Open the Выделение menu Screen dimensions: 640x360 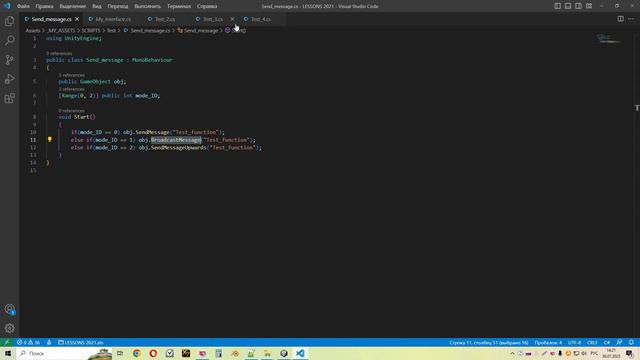click(x=73, y=6)
